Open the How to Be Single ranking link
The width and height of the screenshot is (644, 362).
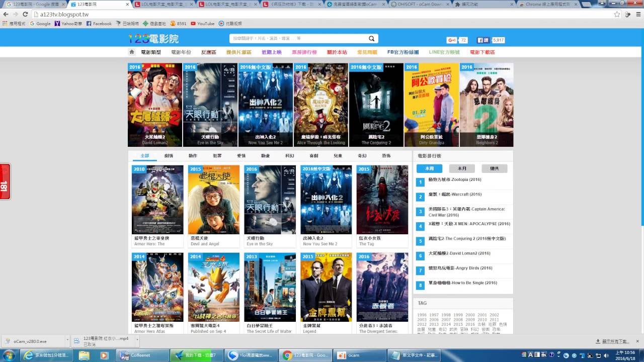[462, 283]
